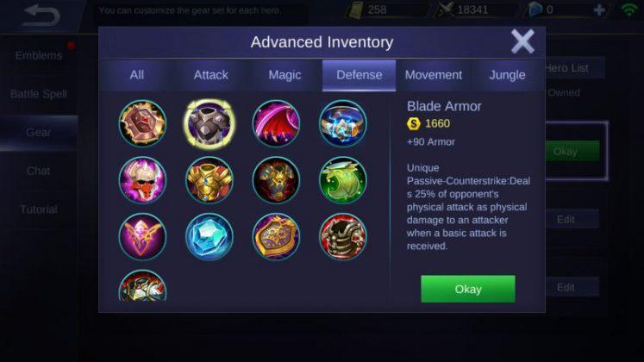644x362 pixels.
Task: Choose the horned skull helmet item
Action: [142, 180]
